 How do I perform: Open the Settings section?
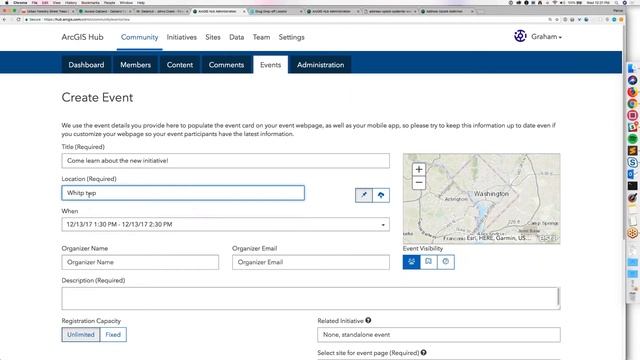[291, 37]
